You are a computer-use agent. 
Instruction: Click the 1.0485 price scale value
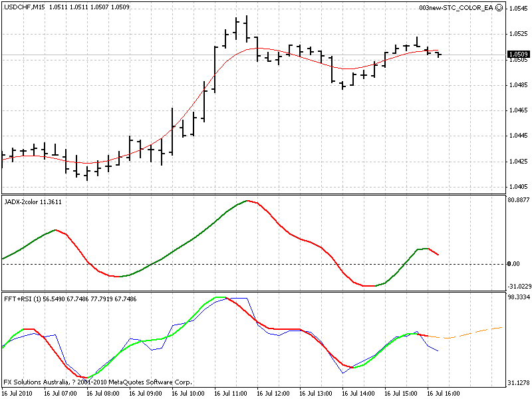point(519,85)
